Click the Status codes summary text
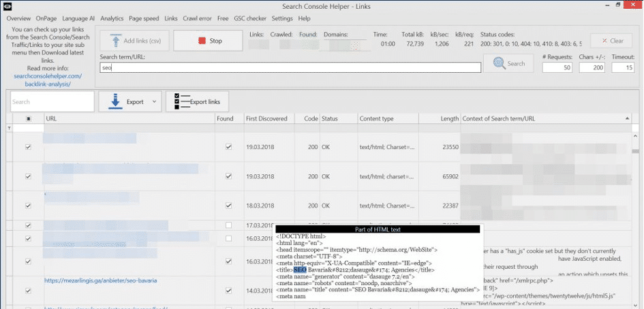 point(531,44)
